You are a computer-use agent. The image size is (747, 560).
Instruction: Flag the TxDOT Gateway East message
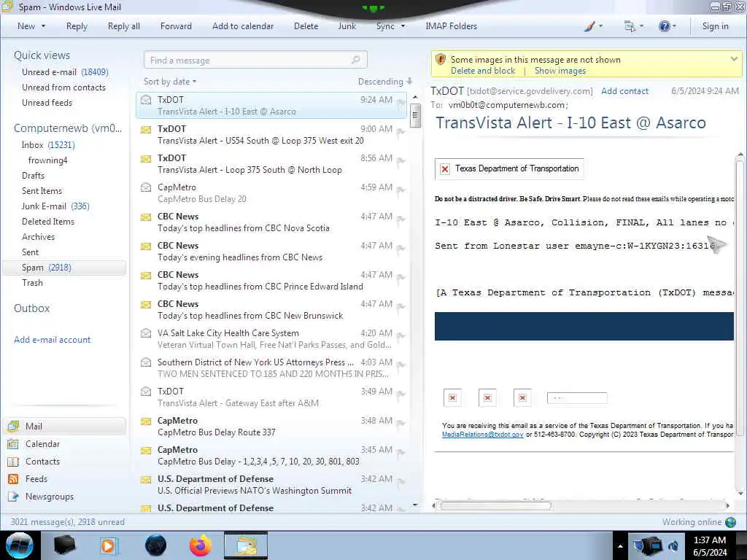[400, 394]
